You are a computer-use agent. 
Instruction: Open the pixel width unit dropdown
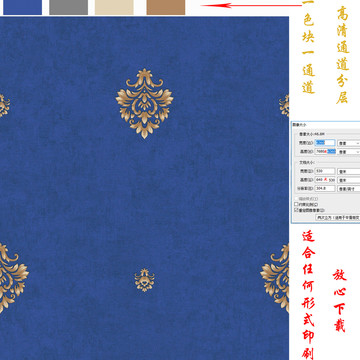[349, 143]
